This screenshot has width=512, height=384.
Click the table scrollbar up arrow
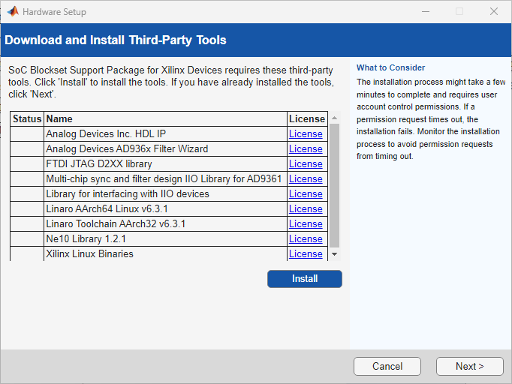[x=335, y=118]
